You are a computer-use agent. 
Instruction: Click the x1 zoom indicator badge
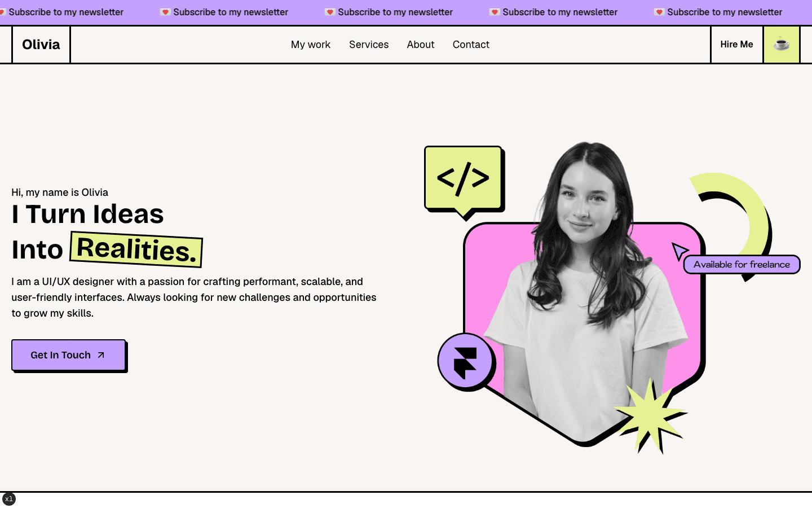(x=8, y=499)
